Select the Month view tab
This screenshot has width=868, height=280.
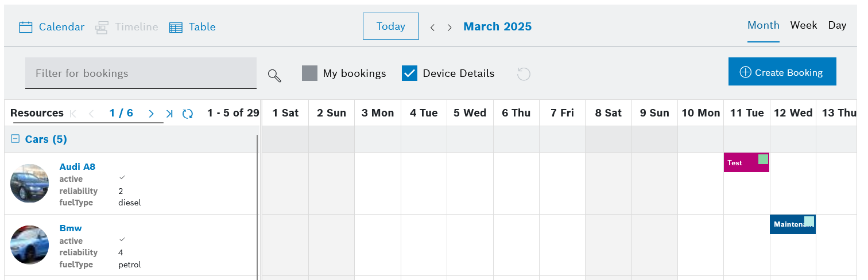click(763, 25)
